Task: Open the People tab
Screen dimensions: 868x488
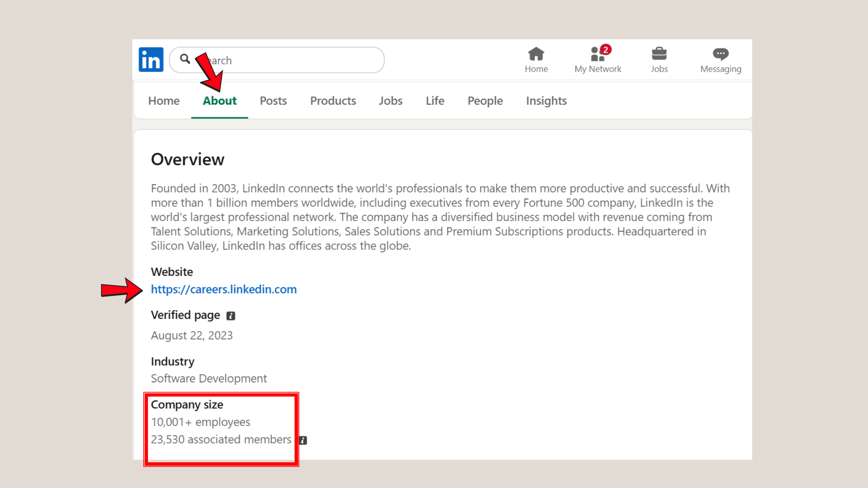Action: (485, 101)
